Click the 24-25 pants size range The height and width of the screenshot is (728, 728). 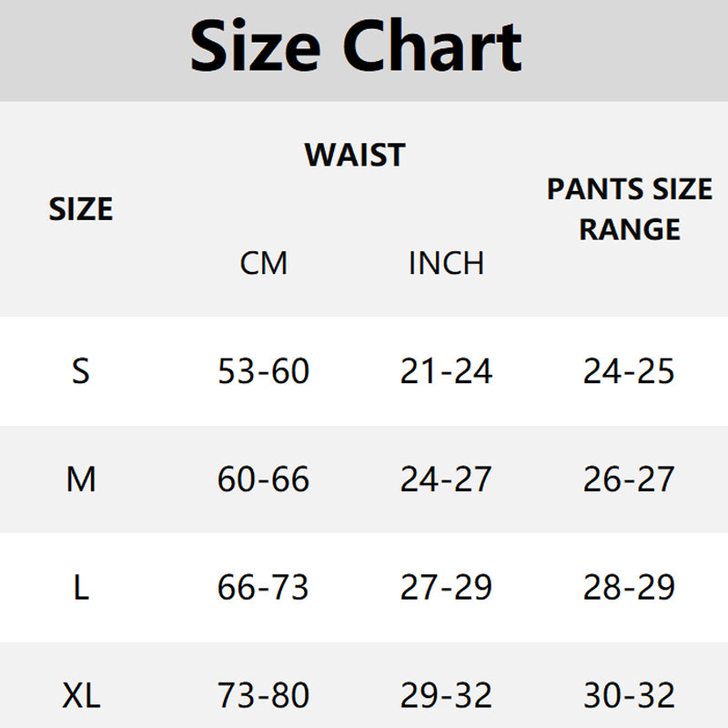point(629,371)
